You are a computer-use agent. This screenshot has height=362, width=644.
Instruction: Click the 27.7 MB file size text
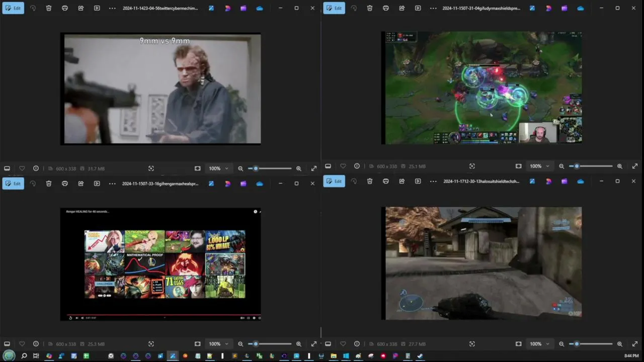pyautogui.click(x=417, y=344)
